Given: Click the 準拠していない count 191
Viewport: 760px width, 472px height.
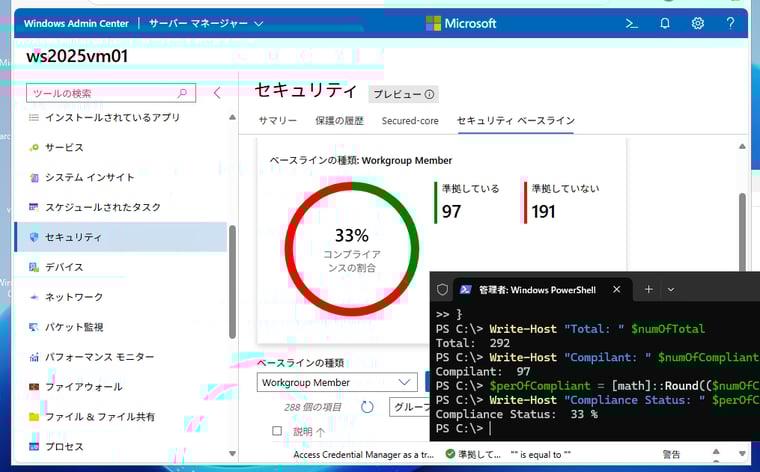Looking at the screenshot, I should (x=543, y=212).
